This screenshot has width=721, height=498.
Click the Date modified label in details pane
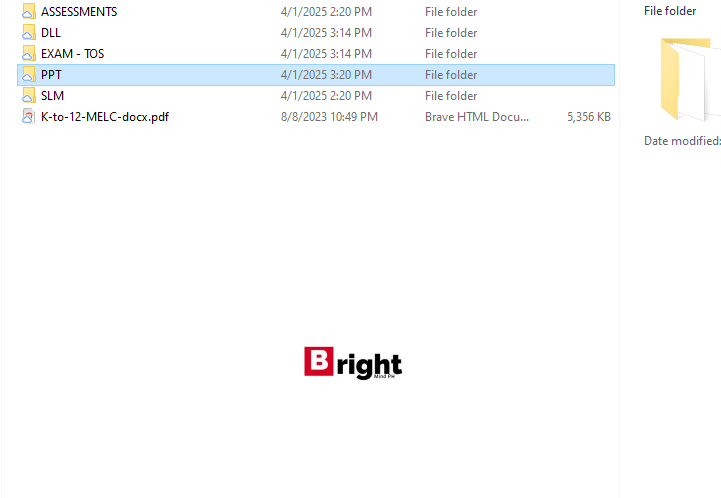coord(682,141)
